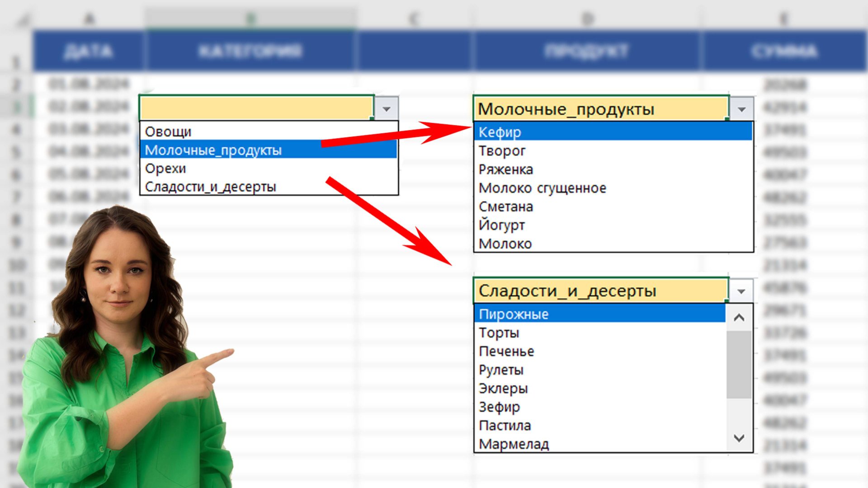Click the empty yellow category input cell

[257, 108]
